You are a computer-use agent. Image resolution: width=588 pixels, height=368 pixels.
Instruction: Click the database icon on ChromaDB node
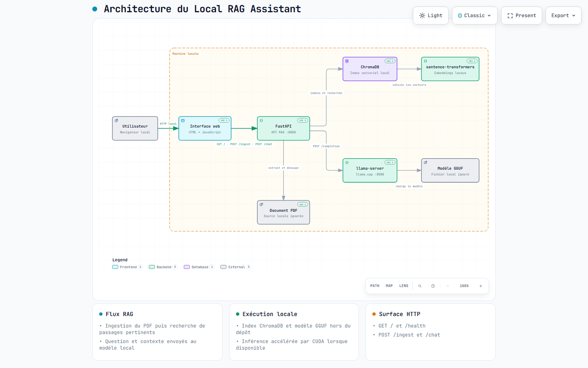(x=347, y=61)
